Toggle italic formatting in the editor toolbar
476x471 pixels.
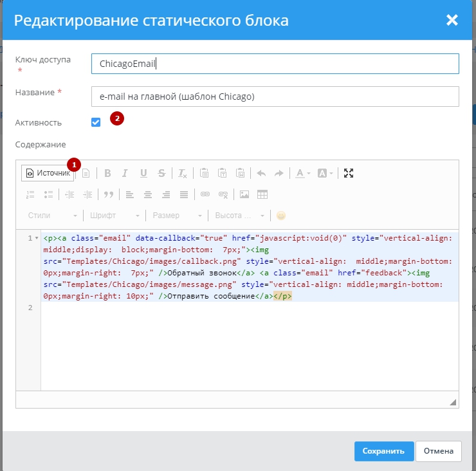click(x=125, y=173)
